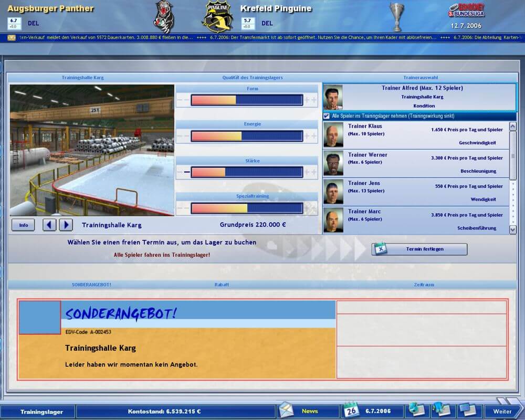Viewport: 525px width, 420px height.
Task: Choose Trainer Jens from the trainer list
Action: pos(416,192)
